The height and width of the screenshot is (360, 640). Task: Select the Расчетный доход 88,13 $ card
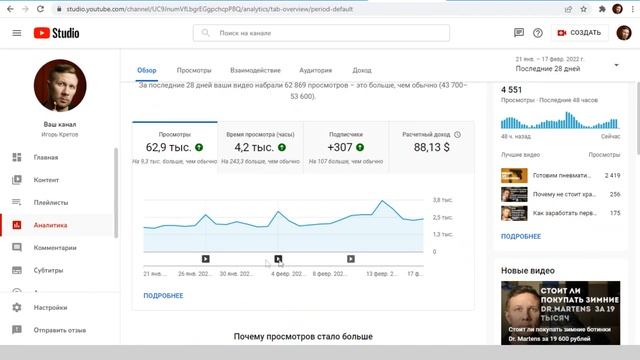(x=431, y=147)
